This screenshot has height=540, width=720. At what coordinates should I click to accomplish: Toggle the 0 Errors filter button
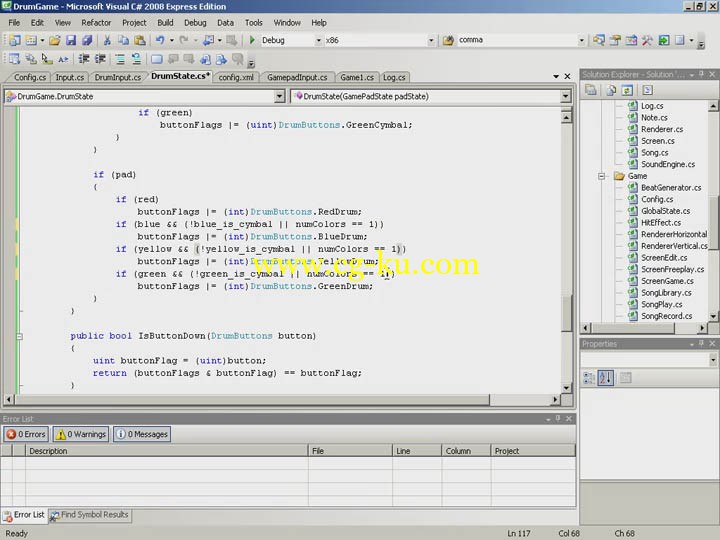click(26, 434)
